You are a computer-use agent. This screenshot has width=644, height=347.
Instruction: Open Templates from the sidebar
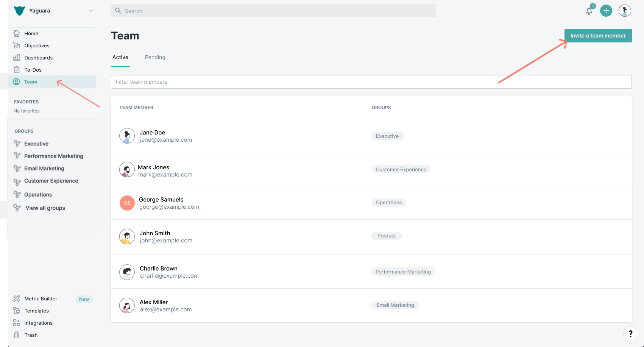coord(36,311)
